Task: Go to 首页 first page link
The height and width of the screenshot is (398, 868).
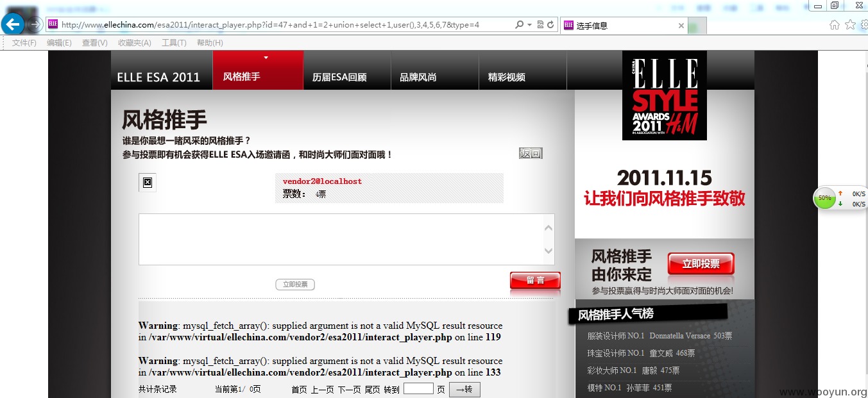Action: point(299,390)
